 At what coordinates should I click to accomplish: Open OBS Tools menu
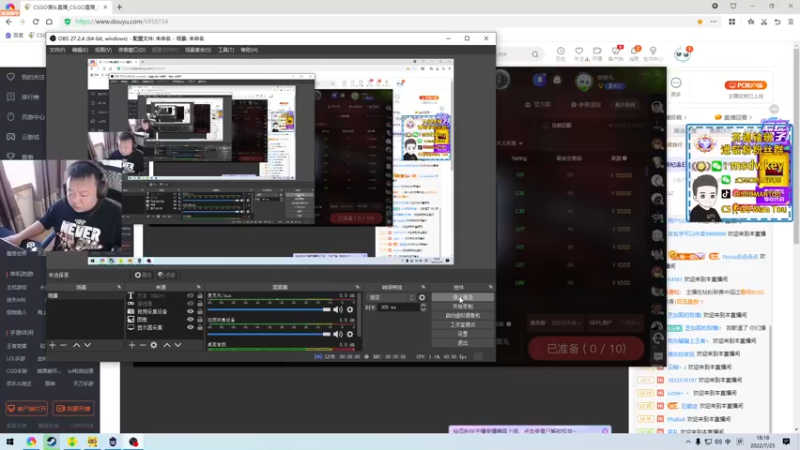click(x=226, y=50)
